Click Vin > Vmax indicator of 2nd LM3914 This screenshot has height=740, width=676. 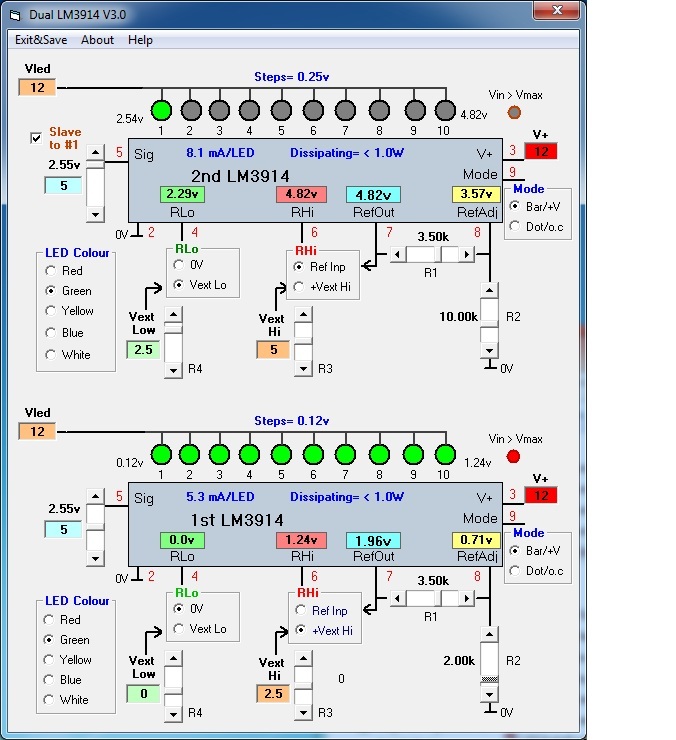[514, 112]
